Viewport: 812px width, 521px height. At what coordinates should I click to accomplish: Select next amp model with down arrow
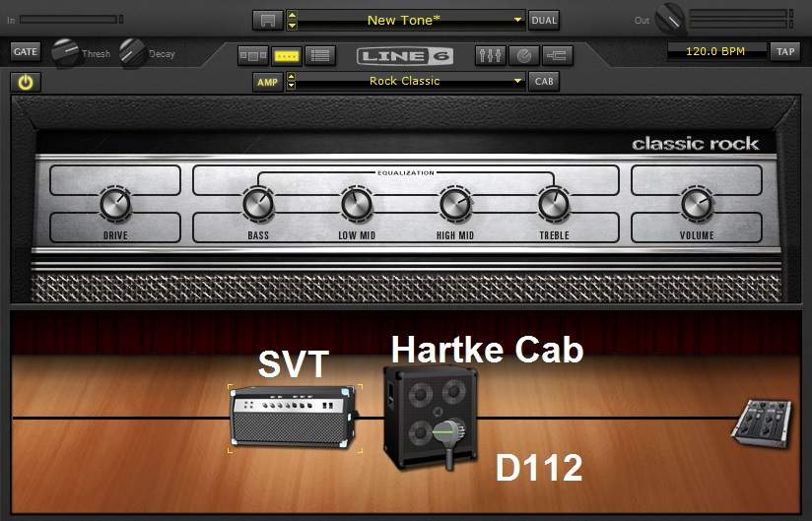click(x=292, y=87)
